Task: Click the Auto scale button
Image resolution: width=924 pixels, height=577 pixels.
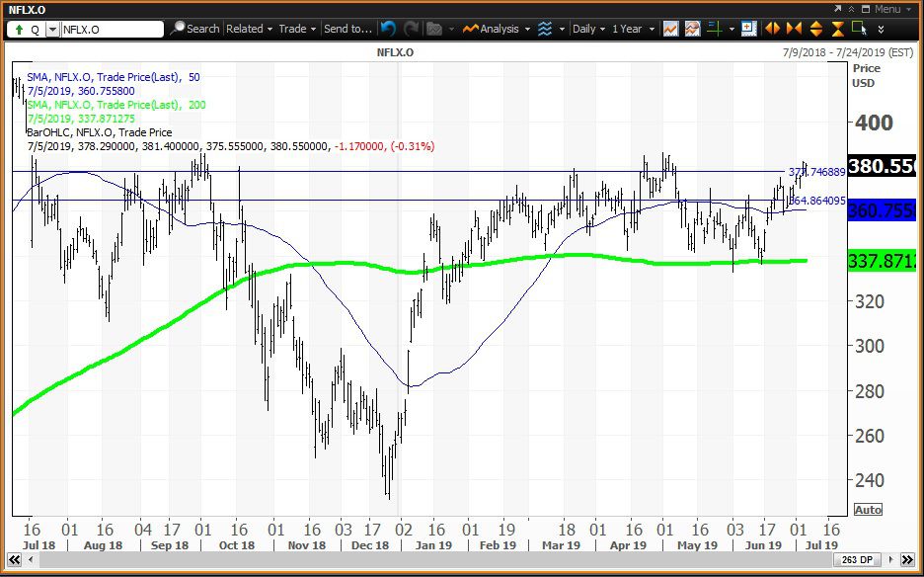Action: [868, 509]
